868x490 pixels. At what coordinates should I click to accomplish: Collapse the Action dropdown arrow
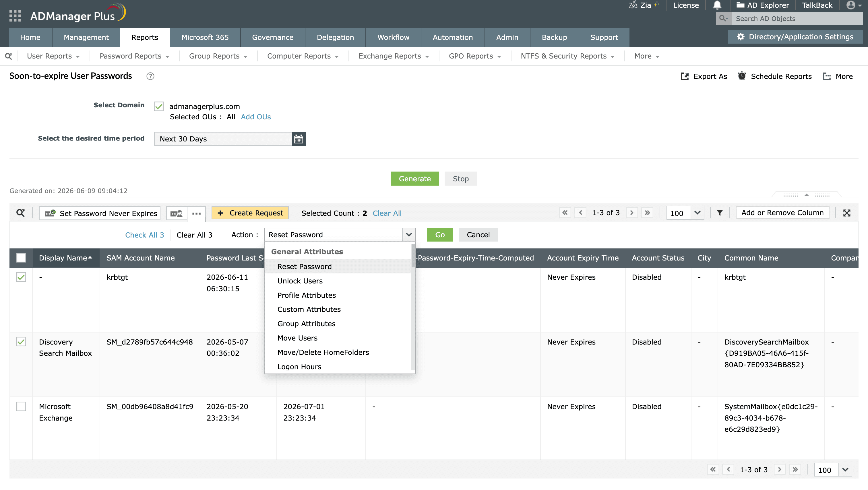point(409,234)
